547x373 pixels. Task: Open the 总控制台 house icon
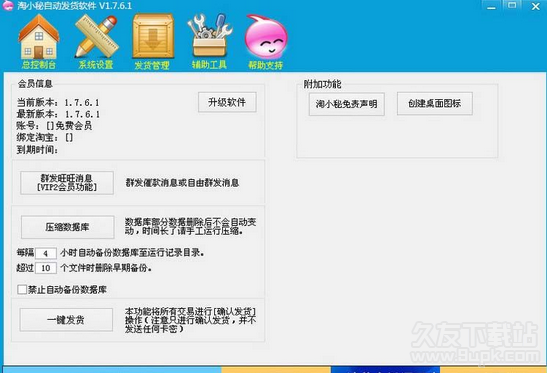pos(39,37)
